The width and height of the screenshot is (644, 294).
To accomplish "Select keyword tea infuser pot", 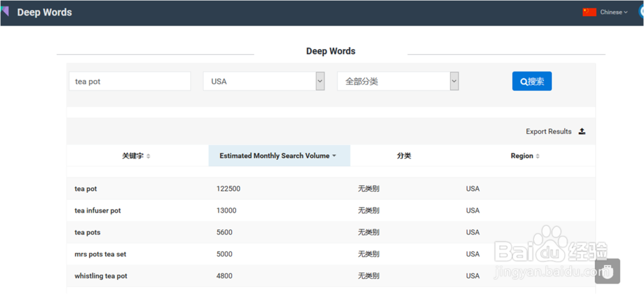I will point(98,211).
